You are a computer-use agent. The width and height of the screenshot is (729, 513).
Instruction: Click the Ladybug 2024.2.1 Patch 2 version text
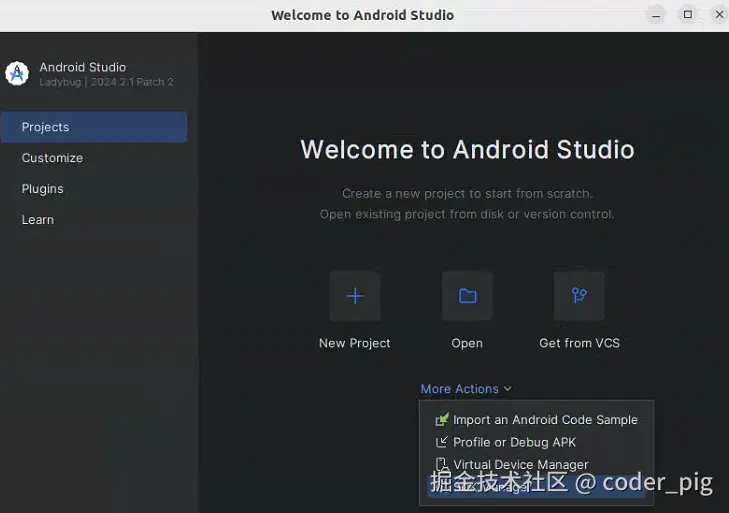click(106, 82)
